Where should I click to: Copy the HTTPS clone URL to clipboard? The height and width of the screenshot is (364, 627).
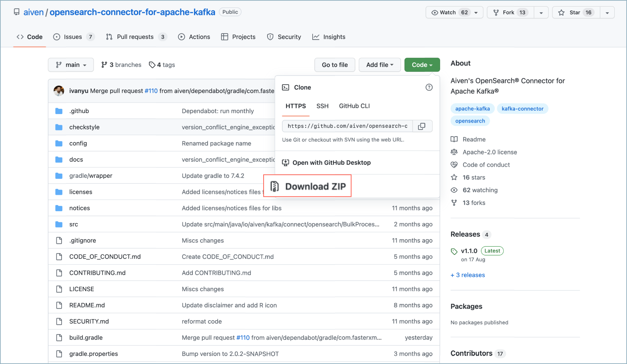(x=422, y=126)
